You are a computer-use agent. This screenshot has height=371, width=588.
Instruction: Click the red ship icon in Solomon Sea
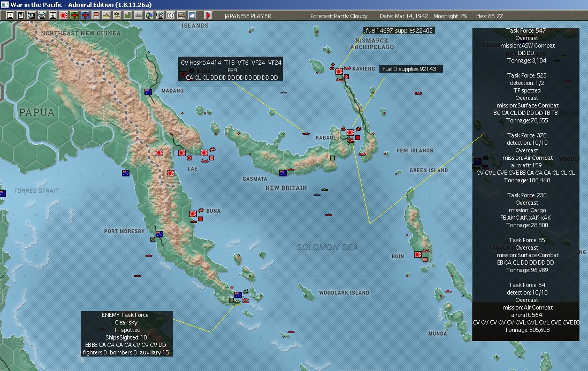pos(329,215)
